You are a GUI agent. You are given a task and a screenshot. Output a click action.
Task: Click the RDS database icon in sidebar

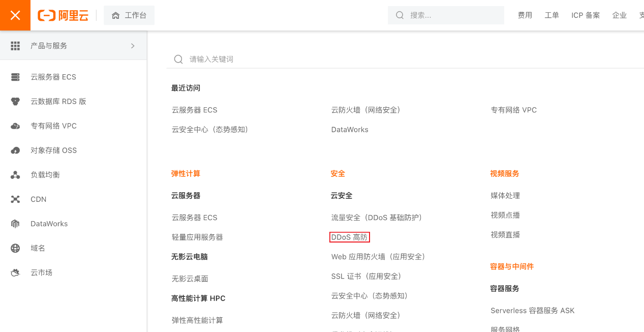[15, 102]
